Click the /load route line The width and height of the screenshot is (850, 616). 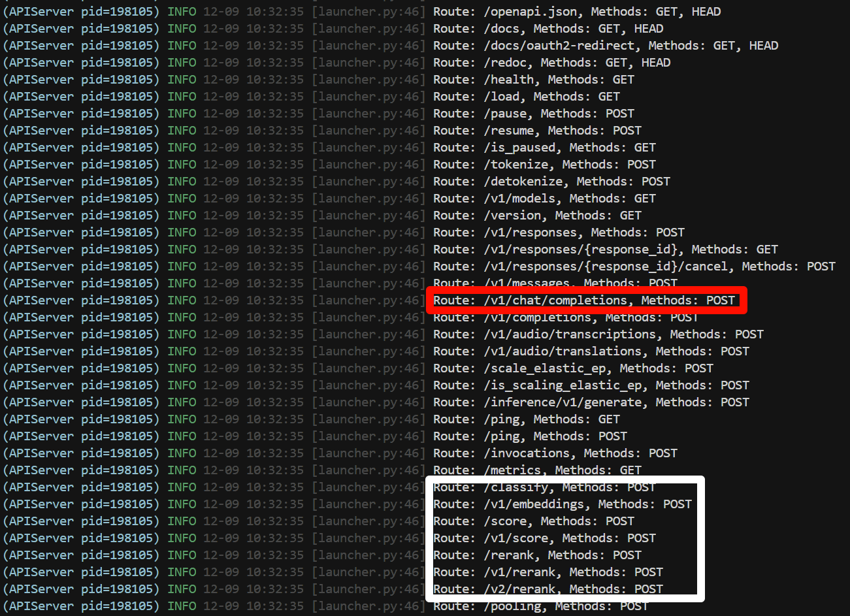pyautogui.click(x=527, y=97)
